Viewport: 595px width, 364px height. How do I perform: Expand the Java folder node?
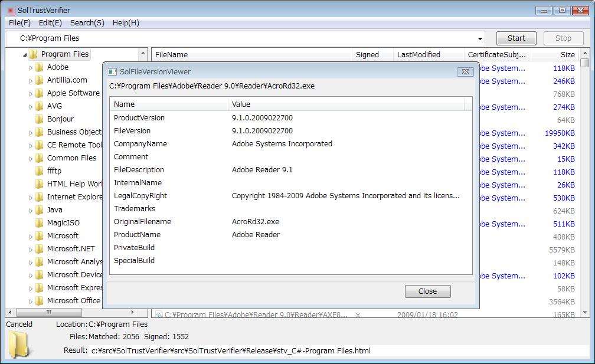[x=31, y=211]
